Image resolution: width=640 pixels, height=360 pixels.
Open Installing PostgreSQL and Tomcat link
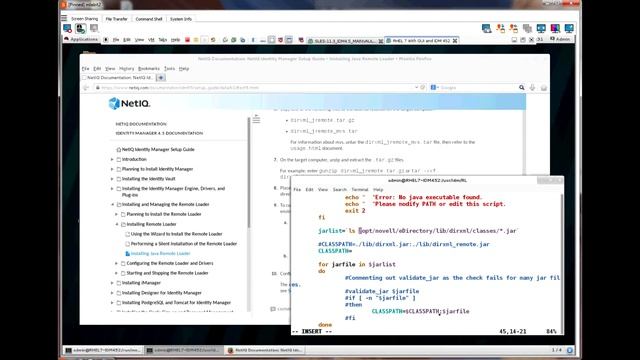pyautogui.click(x=176, y=302)
